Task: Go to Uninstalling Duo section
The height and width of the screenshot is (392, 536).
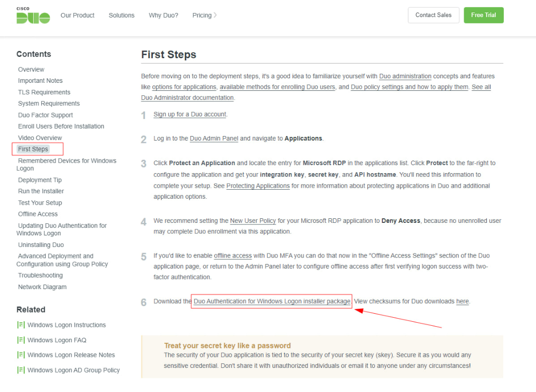Action: [x=41, y=245]
